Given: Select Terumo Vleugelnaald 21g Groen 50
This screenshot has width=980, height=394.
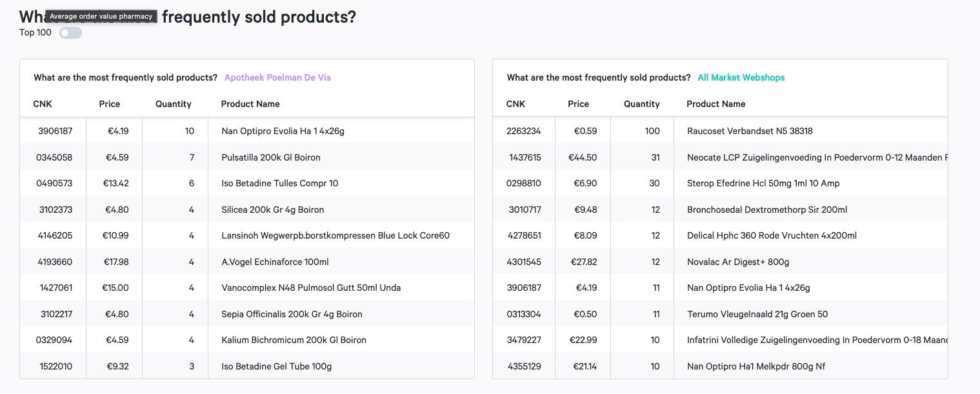Looking at the screenshot, I should [758, 314].
